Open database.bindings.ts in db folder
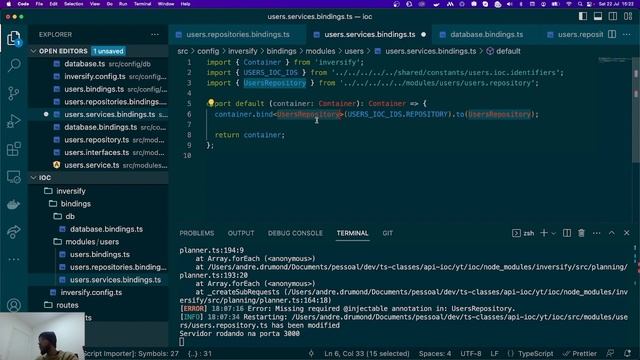 point(98,229)
